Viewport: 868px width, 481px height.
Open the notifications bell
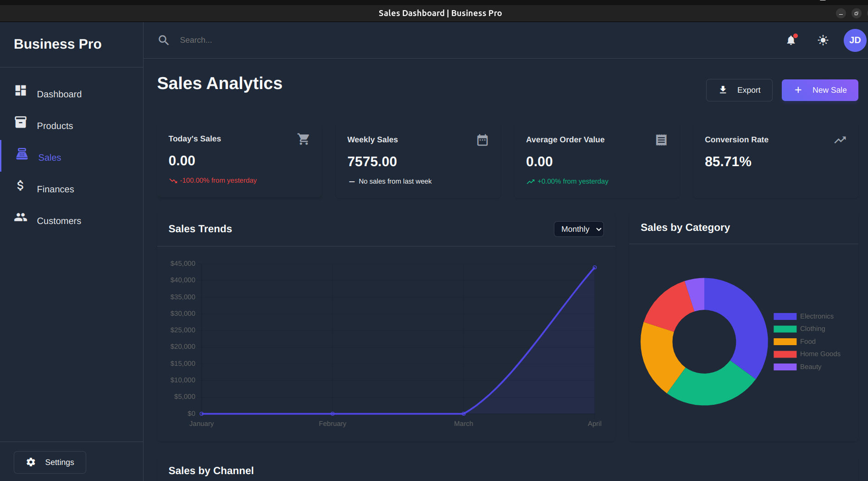tap(791, 40)
